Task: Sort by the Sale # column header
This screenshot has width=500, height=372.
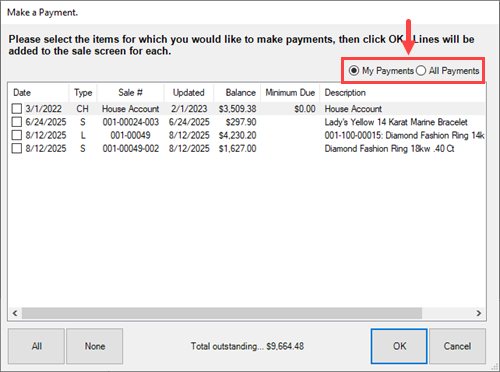Action: tap(130, 92)
